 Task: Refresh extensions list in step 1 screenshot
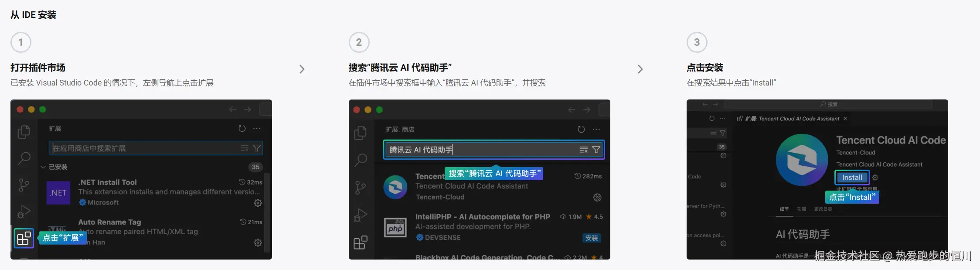coord(242,128)
